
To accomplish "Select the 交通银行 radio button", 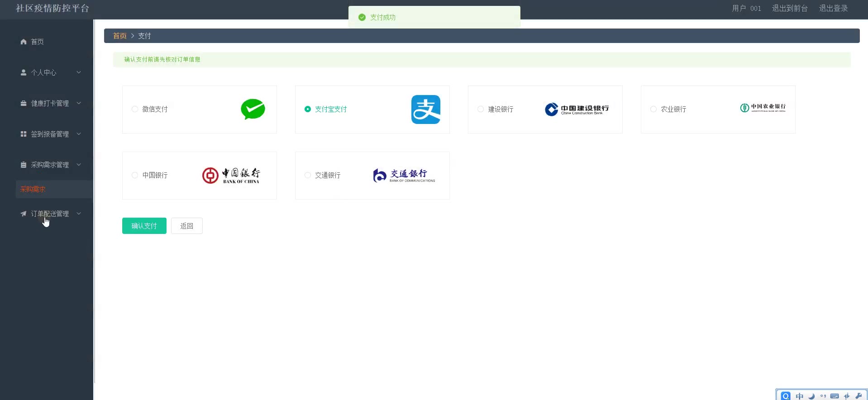I will 308,175.
